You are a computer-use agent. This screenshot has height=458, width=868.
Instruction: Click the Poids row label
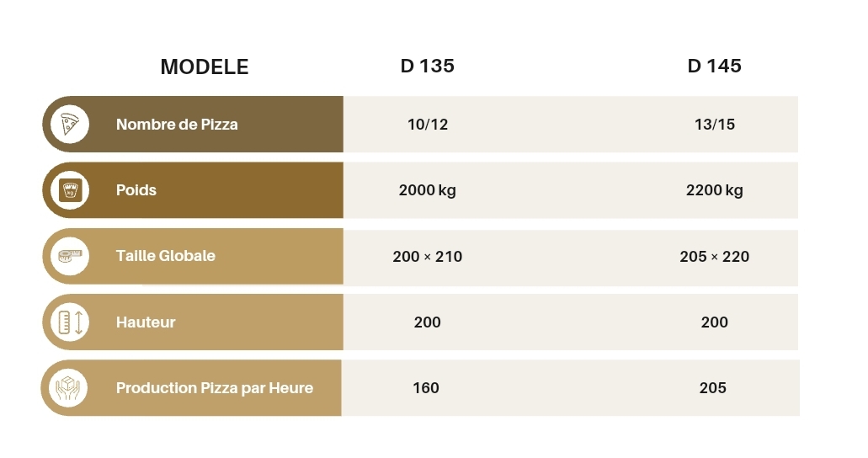(x=136, y=190)
